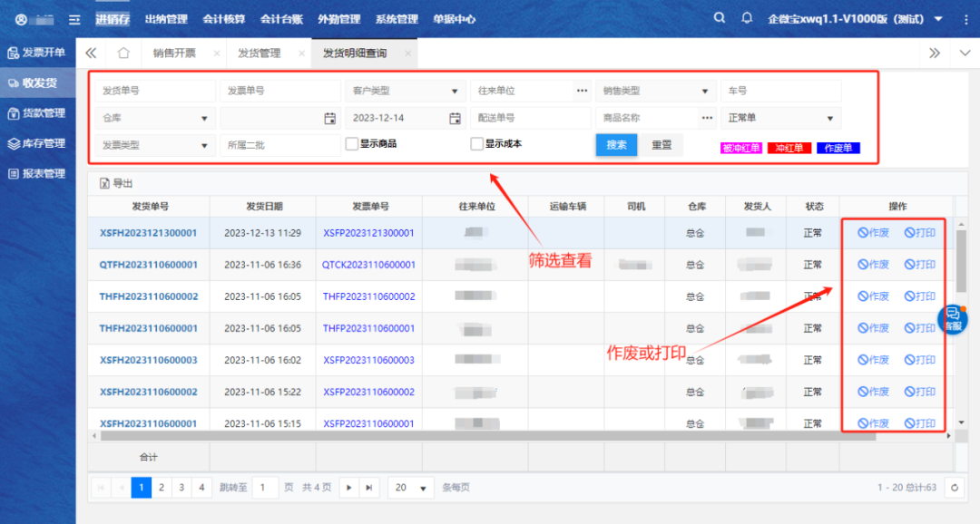The height and width of the screenshot is (524, 980).
Task: Collapse tabs with the double left chevron
Action: 91,53
